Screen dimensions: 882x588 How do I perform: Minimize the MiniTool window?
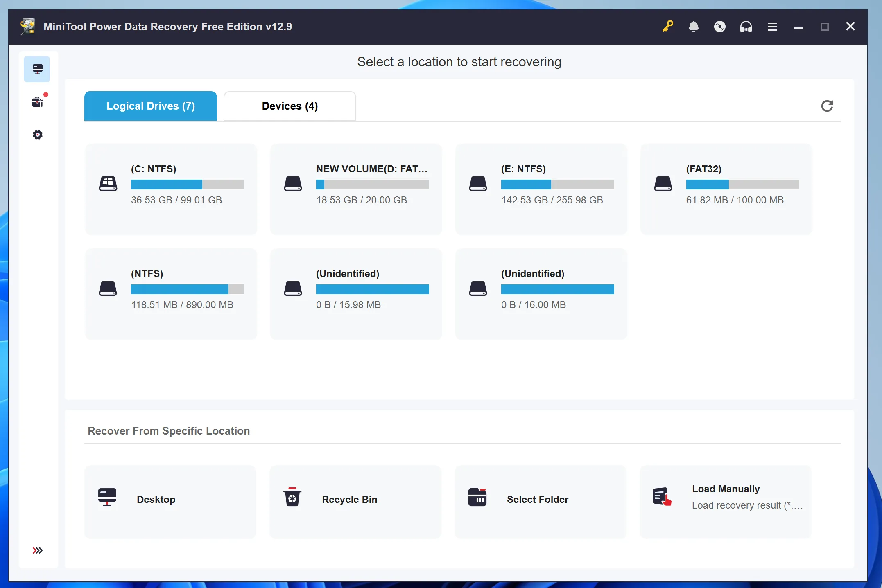pyautogui.click(x=798, y=27)
